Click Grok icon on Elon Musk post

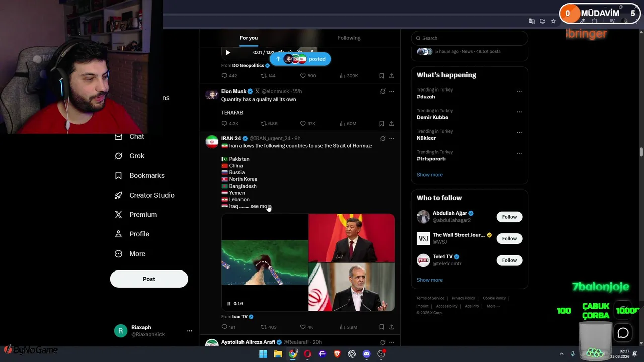coord(383,92)
